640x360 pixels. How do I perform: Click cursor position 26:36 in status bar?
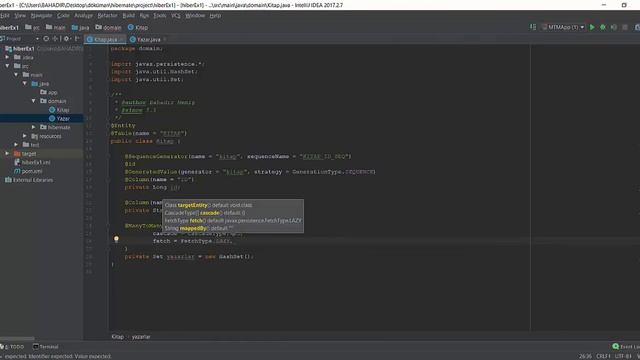point(585,356)
